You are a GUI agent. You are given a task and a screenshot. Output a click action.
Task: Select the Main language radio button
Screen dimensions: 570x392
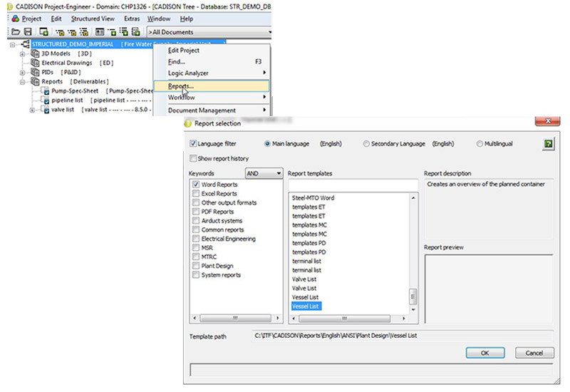point(267,144)
